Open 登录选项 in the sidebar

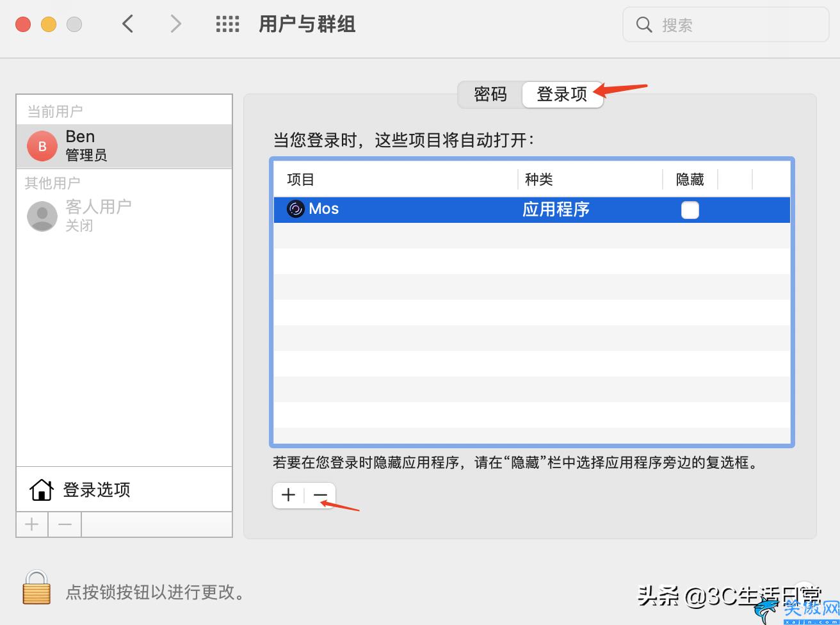[124, 490]
